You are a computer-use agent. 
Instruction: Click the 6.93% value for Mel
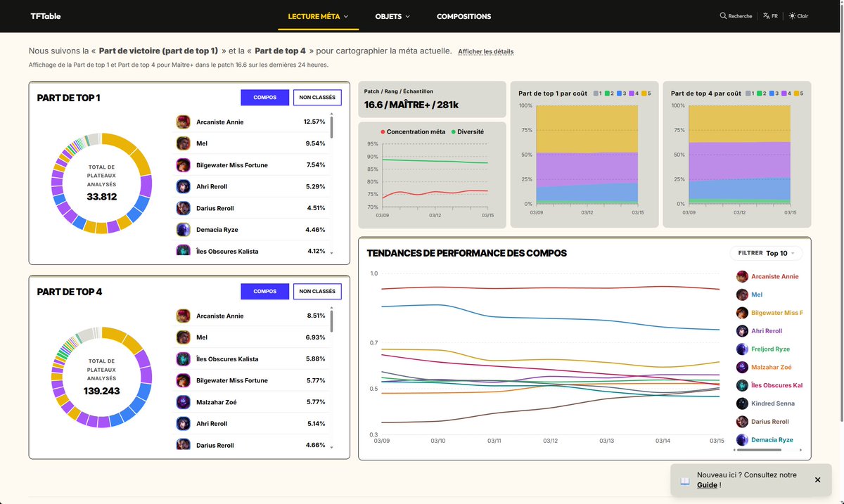[316, 337]
